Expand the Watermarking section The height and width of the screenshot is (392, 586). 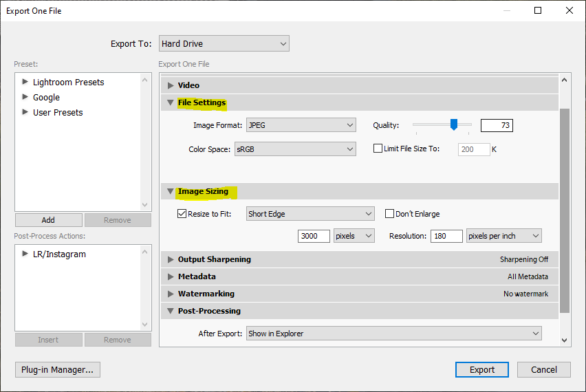171,294
